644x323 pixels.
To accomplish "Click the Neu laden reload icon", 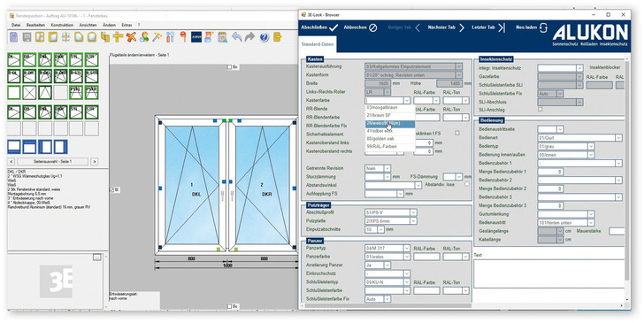I will (x=543, y=27).
